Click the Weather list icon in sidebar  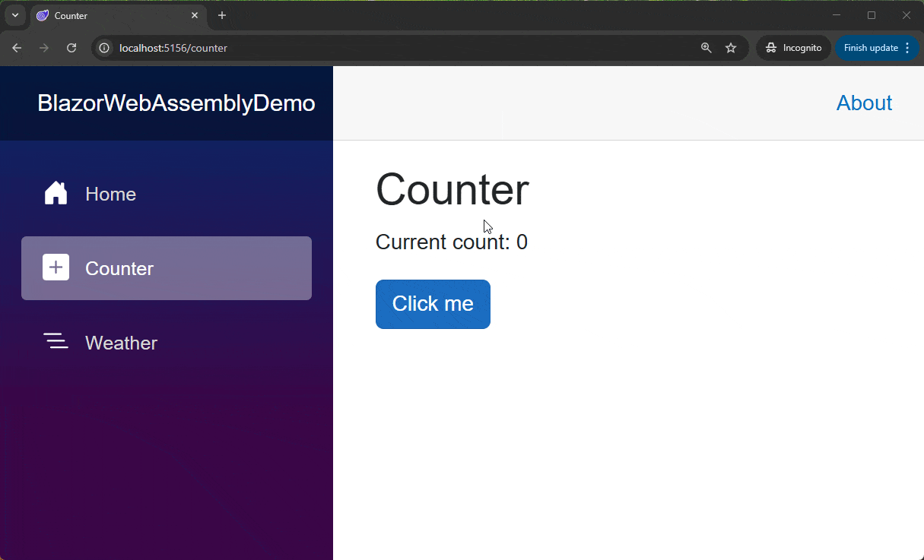point(56,341)
